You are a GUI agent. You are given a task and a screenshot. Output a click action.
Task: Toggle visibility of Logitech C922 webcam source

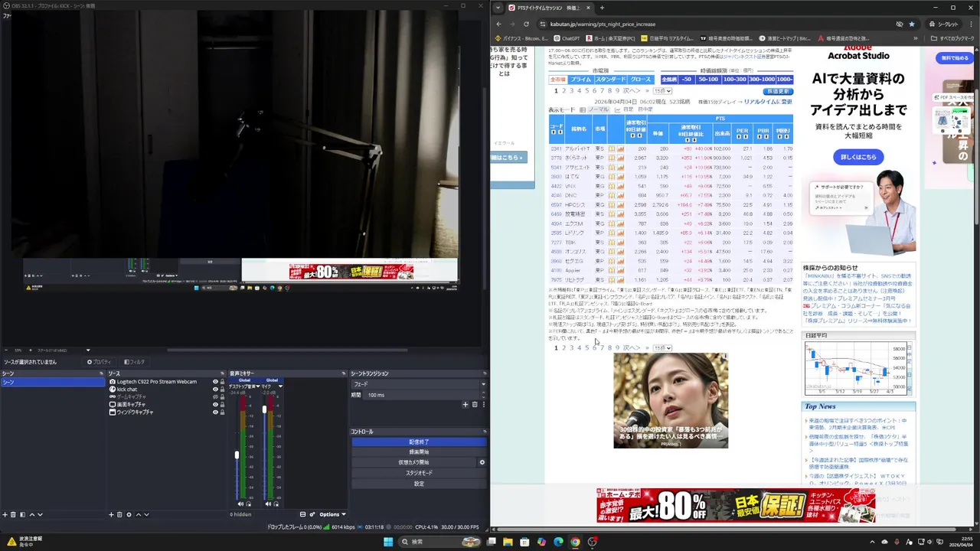click(x=215, y=381)
